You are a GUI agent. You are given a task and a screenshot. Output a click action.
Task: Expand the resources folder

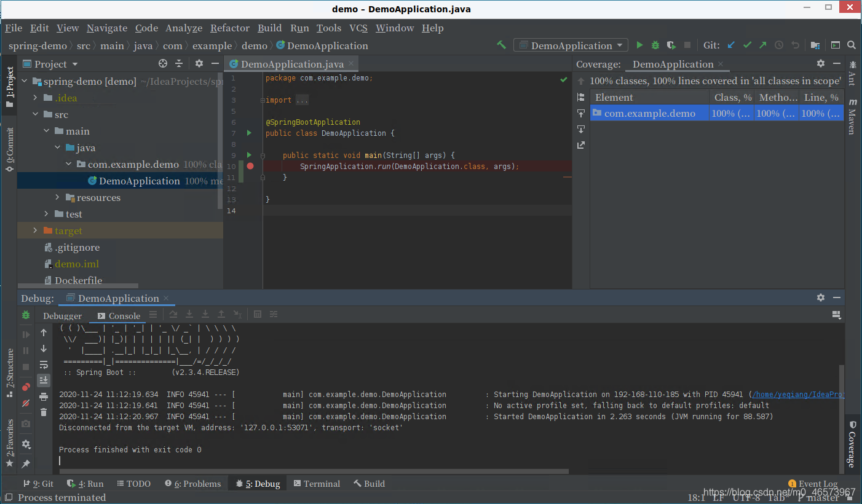pos(58,197)
